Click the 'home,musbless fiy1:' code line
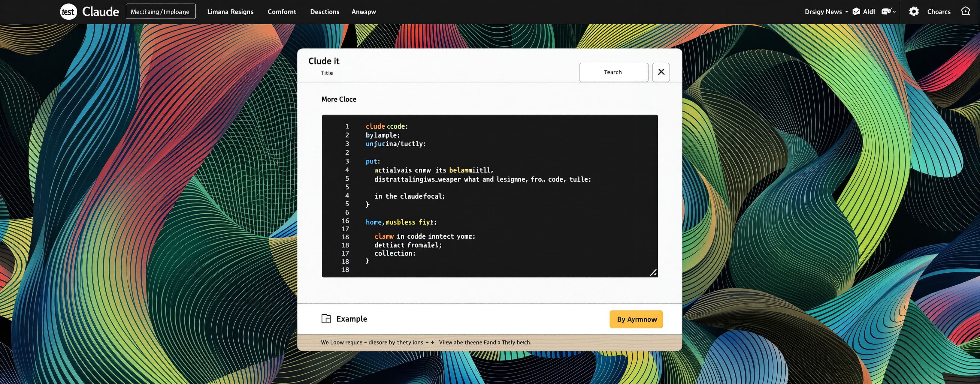980x384 pixels. point(401,222)
